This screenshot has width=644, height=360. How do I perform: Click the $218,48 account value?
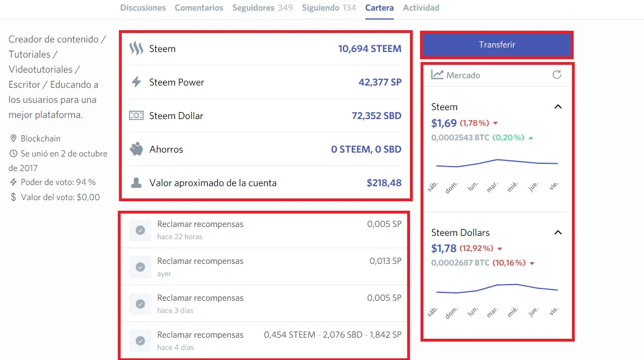384,183
